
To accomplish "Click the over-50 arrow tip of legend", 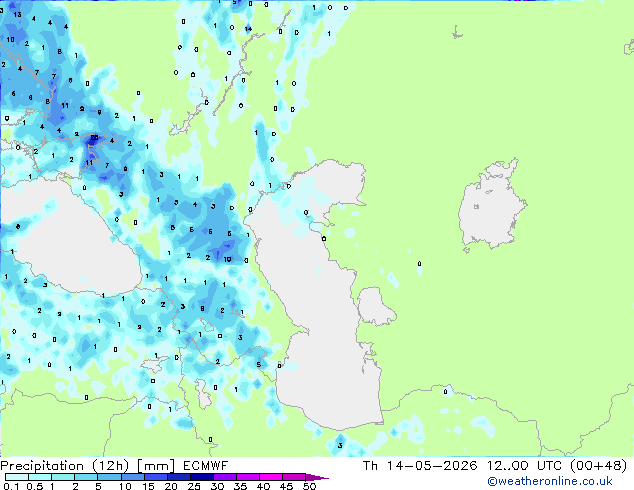I will point(317,477).
